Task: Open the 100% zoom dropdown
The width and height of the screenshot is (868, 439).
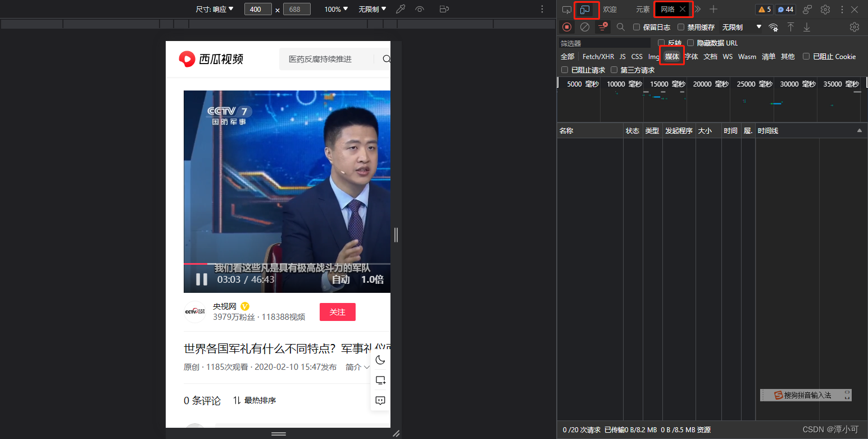Action: 335,9
